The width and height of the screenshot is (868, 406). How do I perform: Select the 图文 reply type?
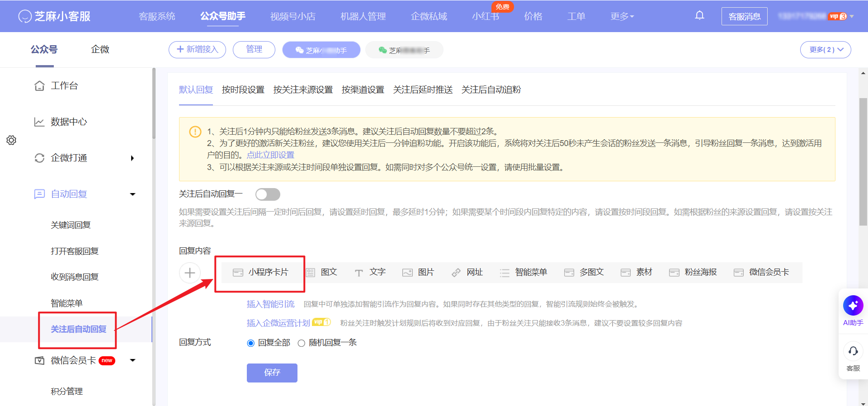[x=322, y=272]
